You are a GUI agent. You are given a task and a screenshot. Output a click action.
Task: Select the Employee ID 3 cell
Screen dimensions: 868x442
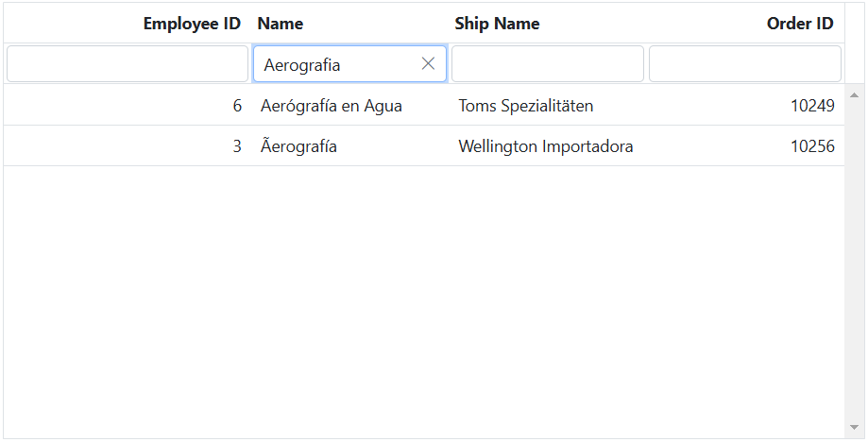237,146
